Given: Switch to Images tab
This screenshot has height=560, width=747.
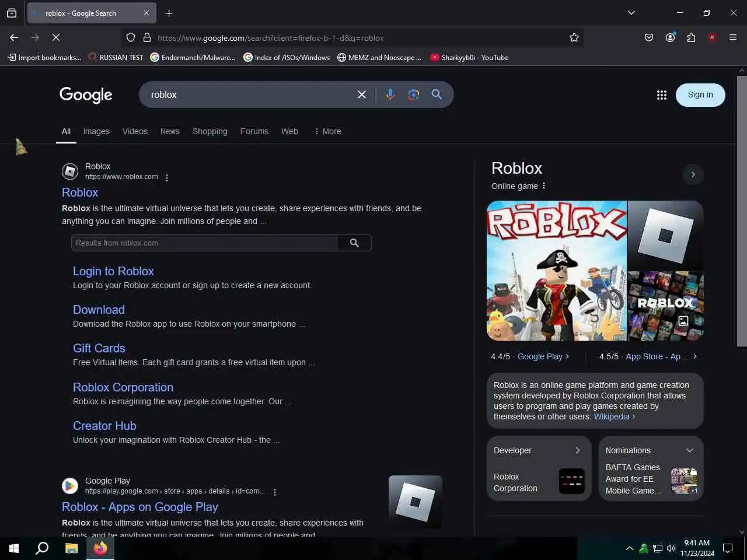Looking at the screenshot, I should [x=96, y=132].
